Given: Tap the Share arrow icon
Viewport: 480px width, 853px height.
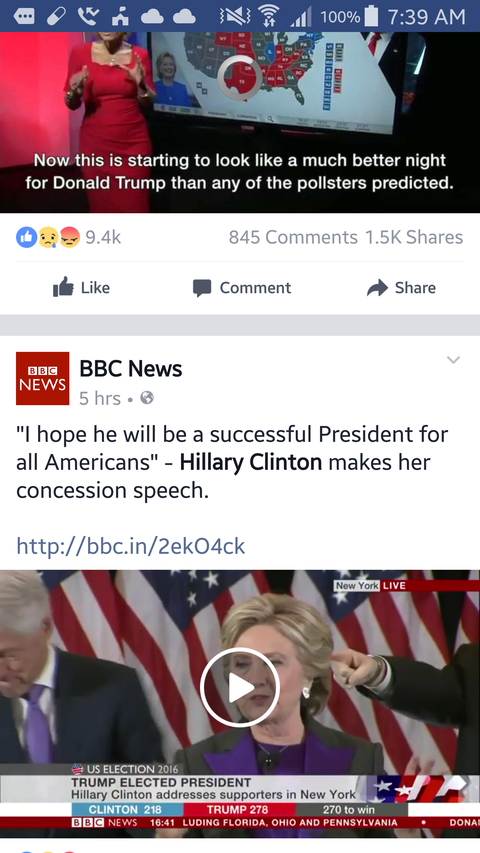Looking at the screenshot, I should [377, 287].
